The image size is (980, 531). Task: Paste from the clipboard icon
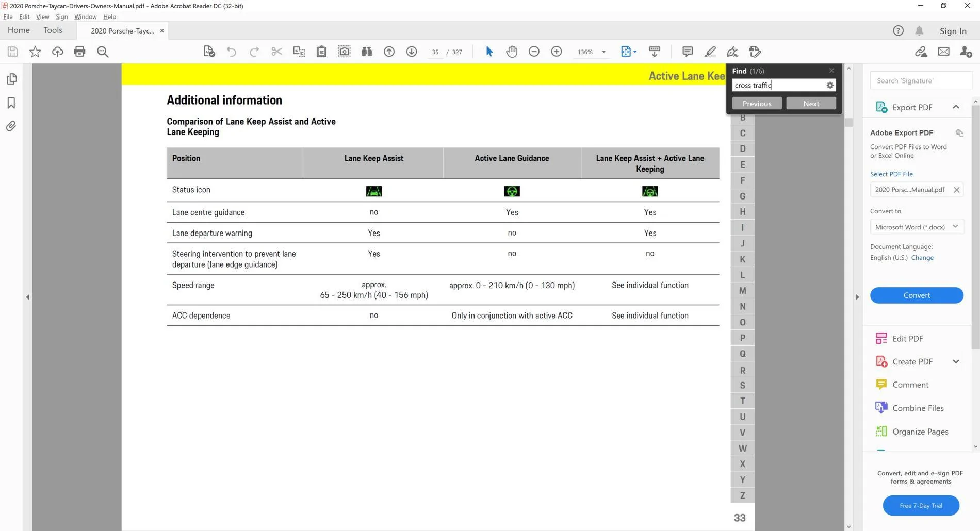pyautogui.click(x=321, y=52)
